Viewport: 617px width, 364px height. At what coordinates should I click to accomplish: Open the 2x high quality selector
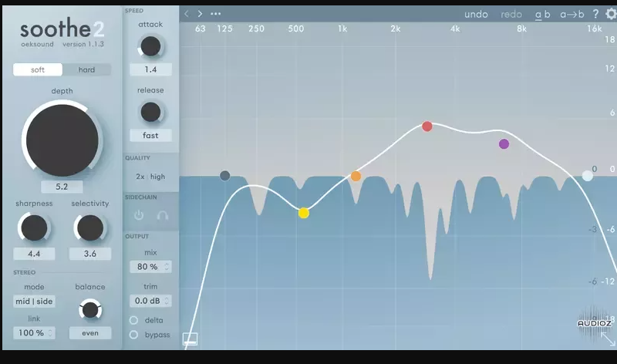click(150, 177)
